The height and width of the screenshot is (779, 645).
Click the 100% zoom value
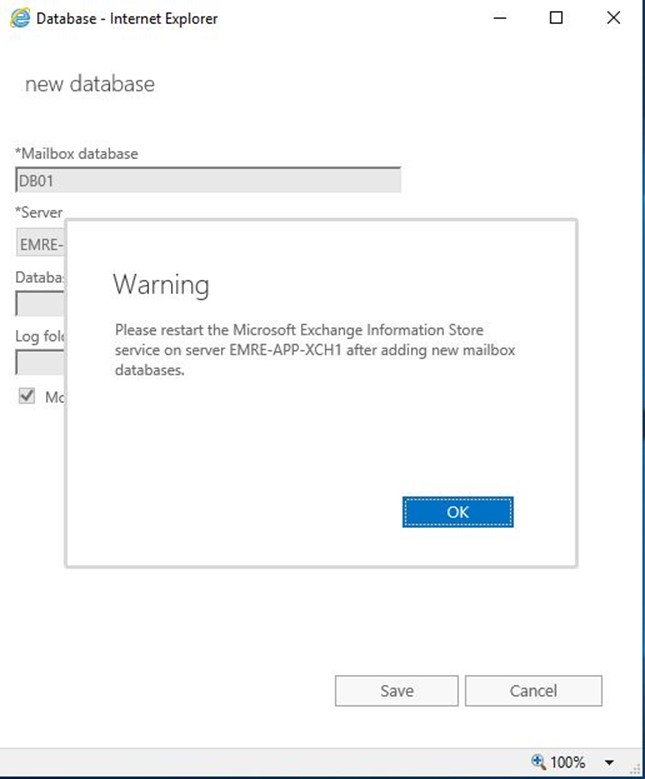[567, 762]
